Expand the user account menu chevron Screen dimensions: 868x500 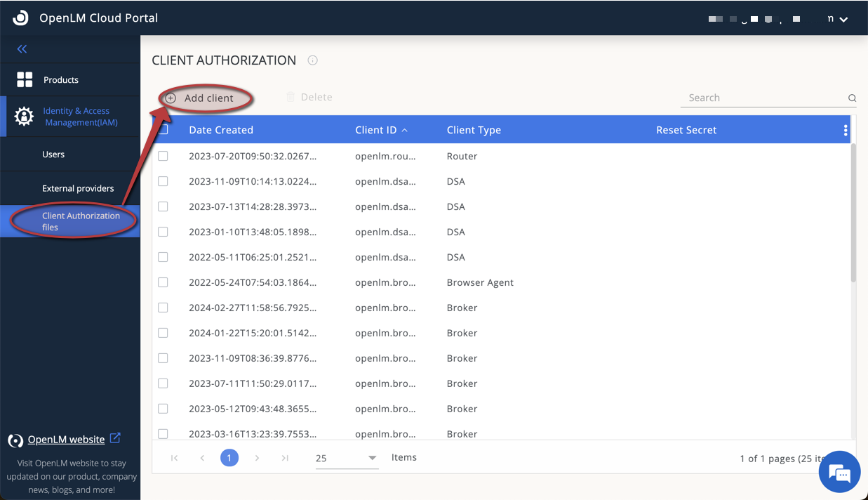(843, 19)
